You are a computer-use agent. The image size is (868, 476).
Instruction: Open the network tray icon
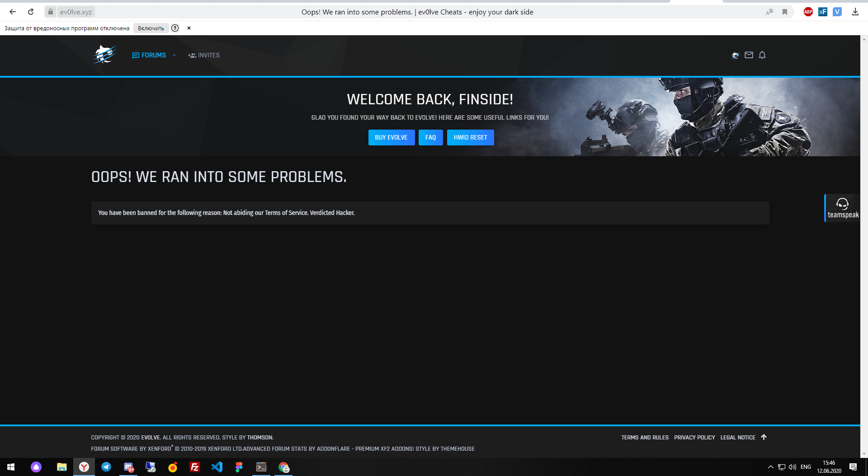782,467
